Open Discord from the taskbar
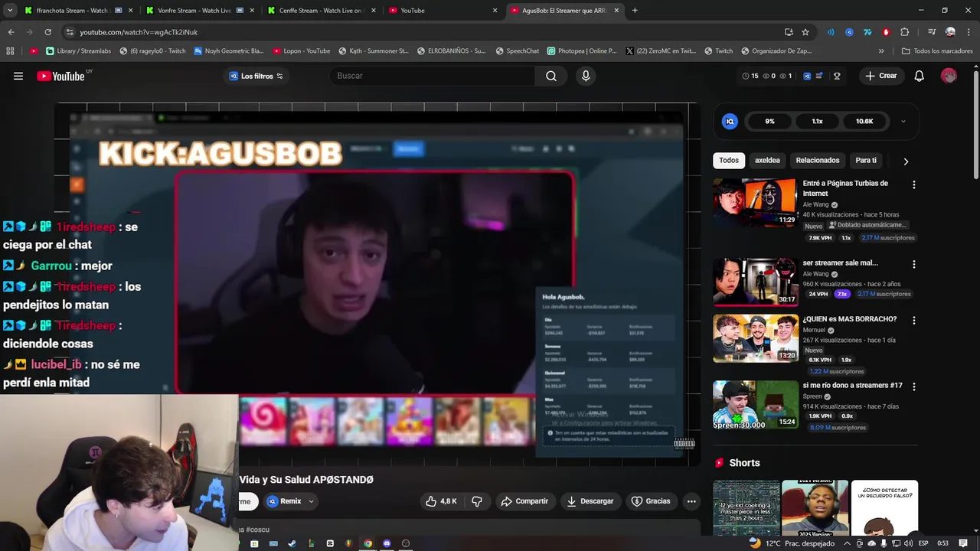This screenshot has width=980, height=551. click(387, 543)
